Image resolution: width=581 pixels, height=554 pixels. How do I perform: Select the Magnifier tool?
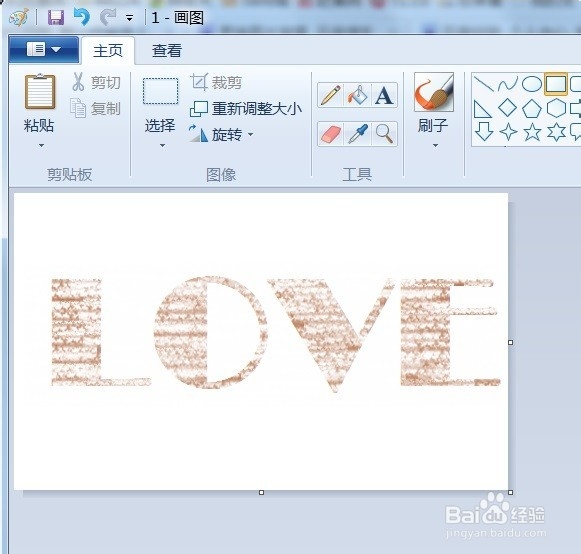coord(384,134)
